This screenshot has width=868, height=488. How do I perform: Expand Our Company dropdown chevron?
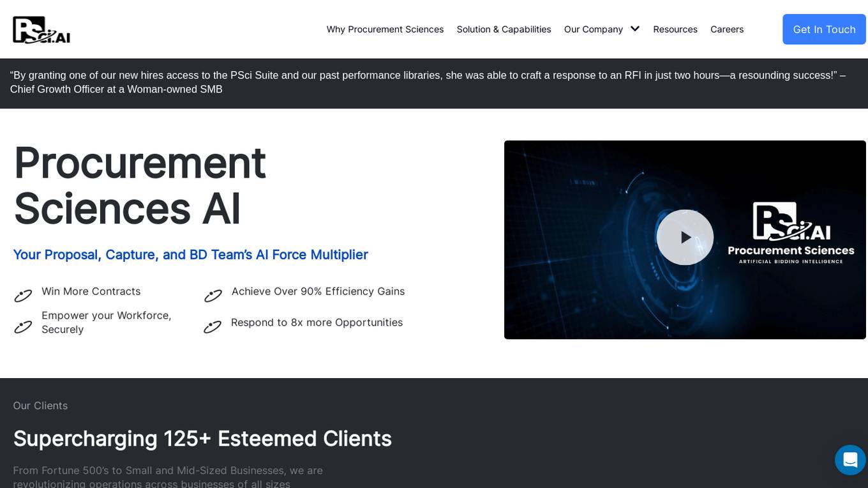click(634, 29)
